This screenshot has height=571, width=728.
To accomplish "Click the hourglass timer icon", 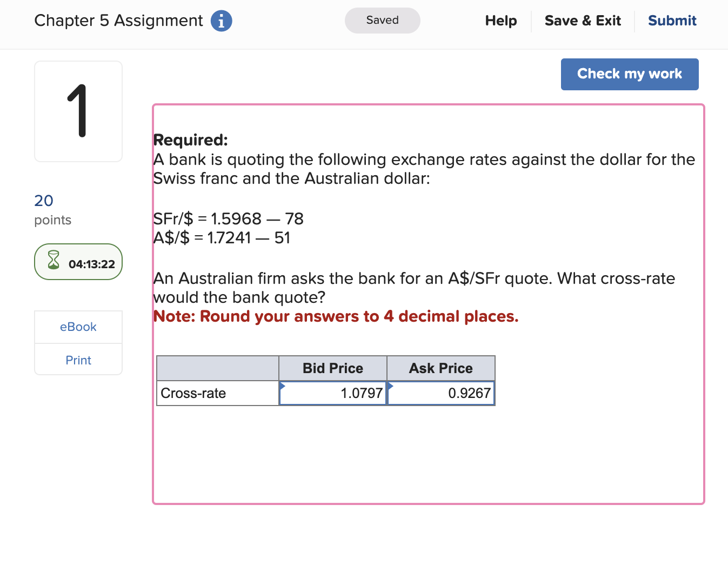I will tap(52, 262).
